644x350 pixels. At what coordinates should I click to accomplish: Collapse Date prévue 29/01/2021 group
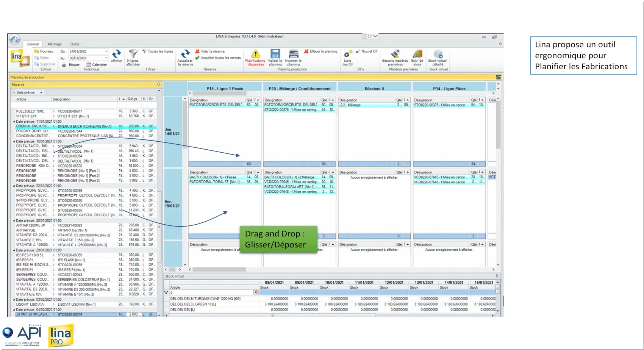[x=14, y=250]
